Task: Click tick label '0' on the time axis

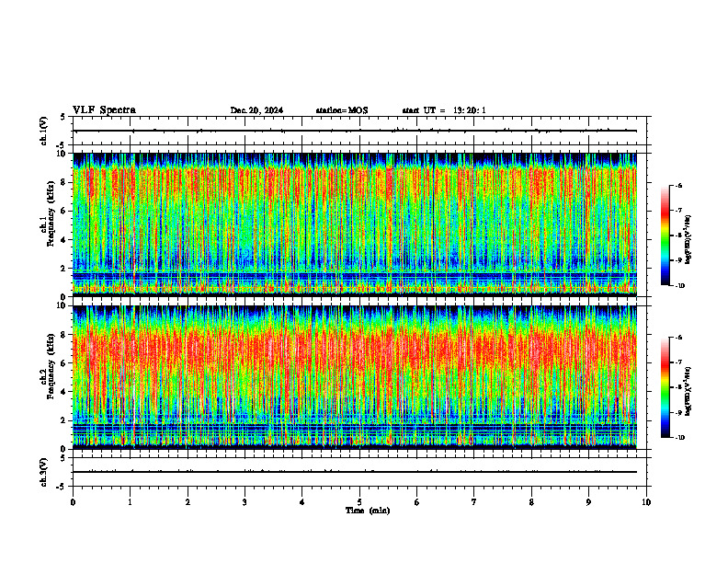Action: [73, 502]
